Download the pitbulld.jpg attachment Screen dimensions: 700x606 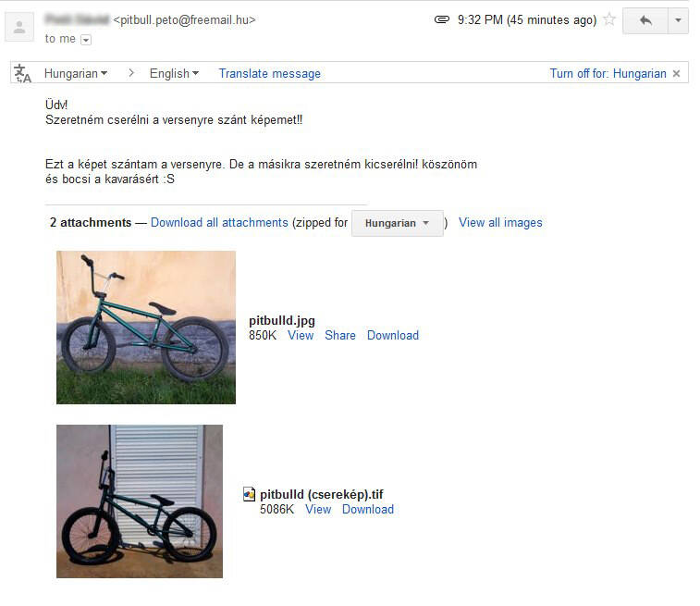[393, 335]
